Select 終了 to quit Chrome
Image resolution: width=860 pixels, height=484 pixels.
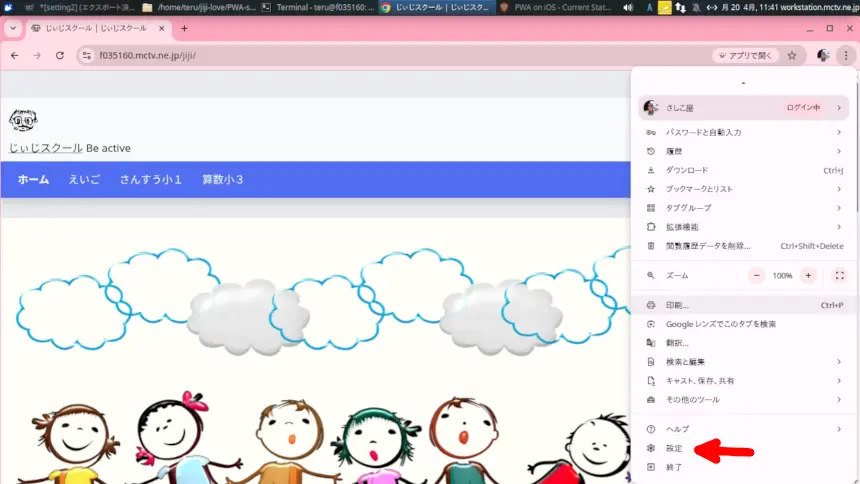point(744,468)
